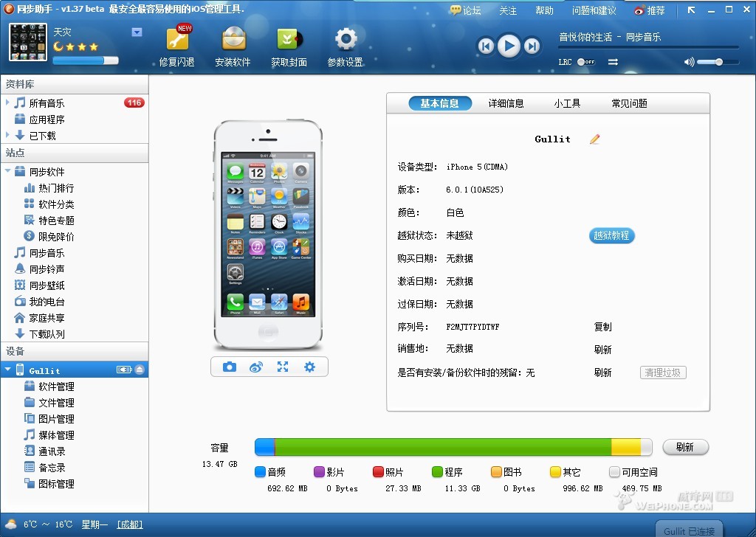The width and height of the screenshot is (756, 537).
Task: Switch to the 小工具 tab
Action: (567, 103)
